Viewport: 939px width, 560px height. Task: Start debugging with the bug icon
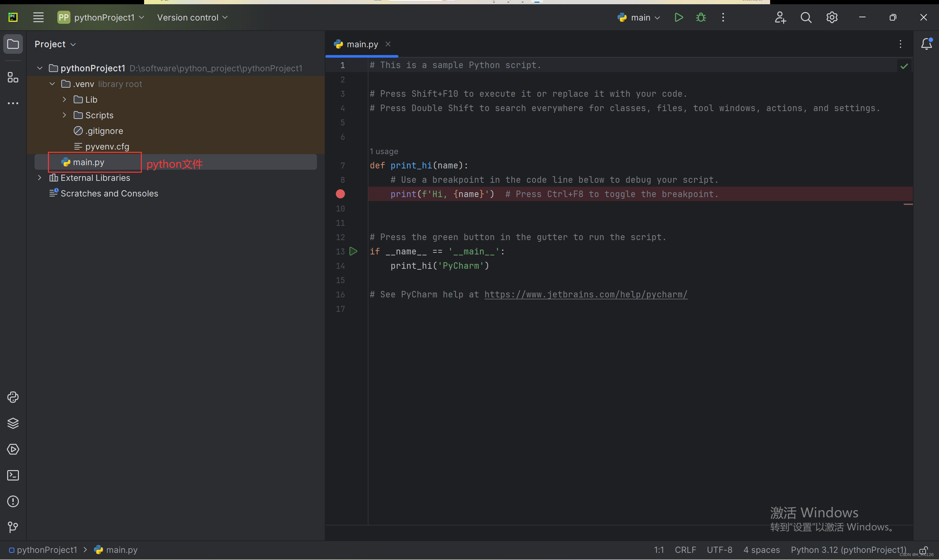click(701, 17)
